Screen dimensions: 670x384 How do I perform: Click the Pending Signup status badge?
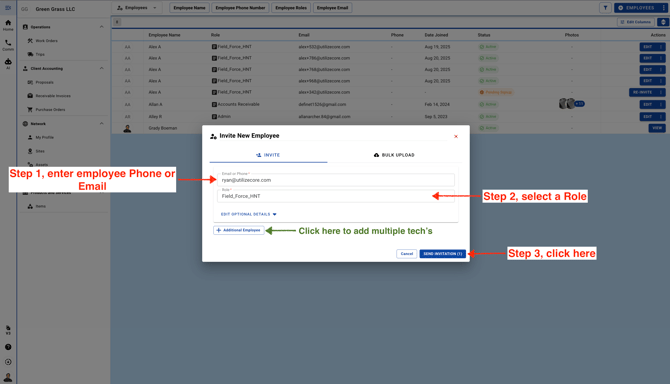[x=496, y=92]
